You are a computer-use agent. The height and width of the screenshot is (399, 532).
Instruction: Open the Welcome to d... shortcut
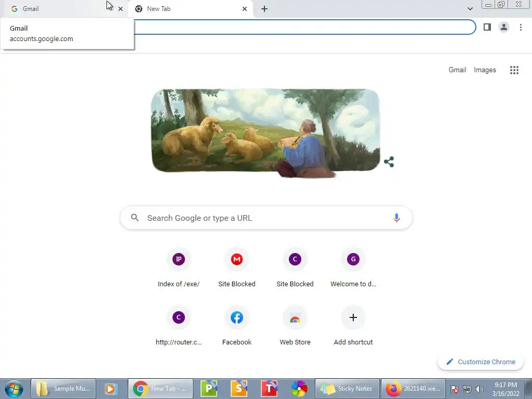(x=353, y=268)
